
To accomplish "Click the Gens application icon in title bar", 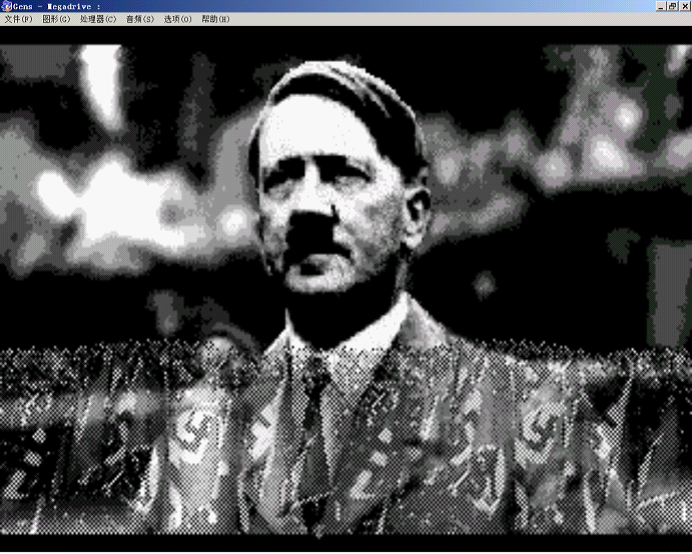I will (7, 6).
